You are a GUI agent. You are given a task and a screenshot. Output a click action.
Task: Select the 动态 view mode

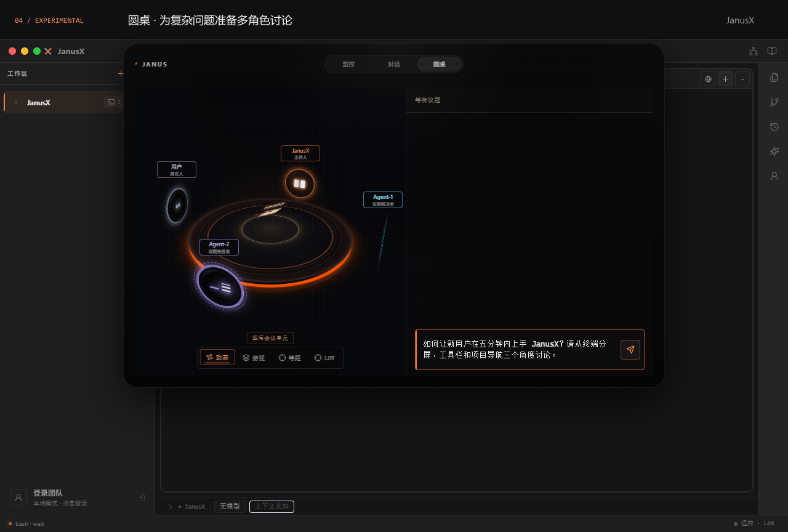tap(217, 358)
